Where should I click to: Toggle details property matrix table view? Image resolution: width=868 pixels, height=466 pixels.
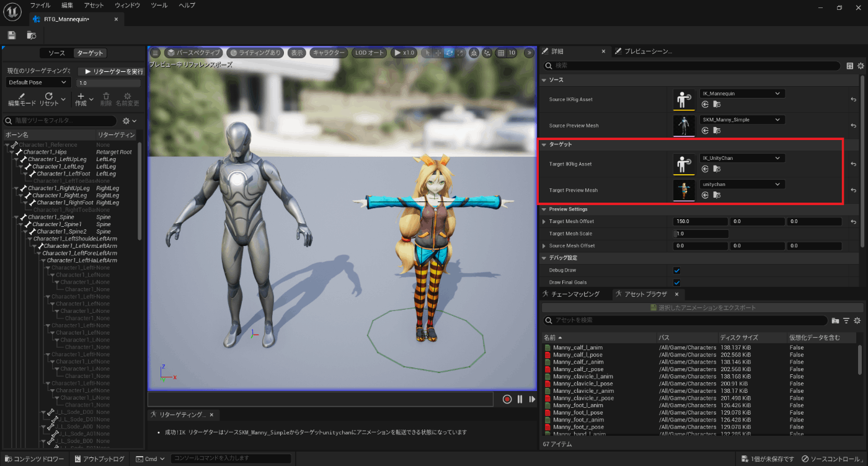850,65
